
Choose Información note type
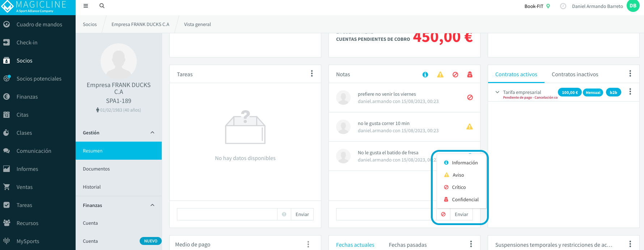point(461,163)
